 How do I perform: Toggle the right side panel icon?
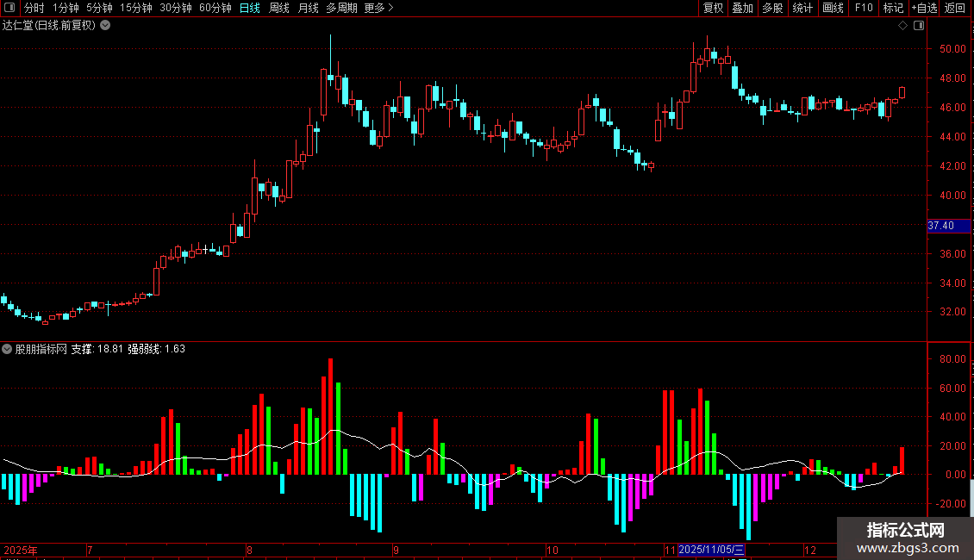pyautogui.click(x=919, y=26)
